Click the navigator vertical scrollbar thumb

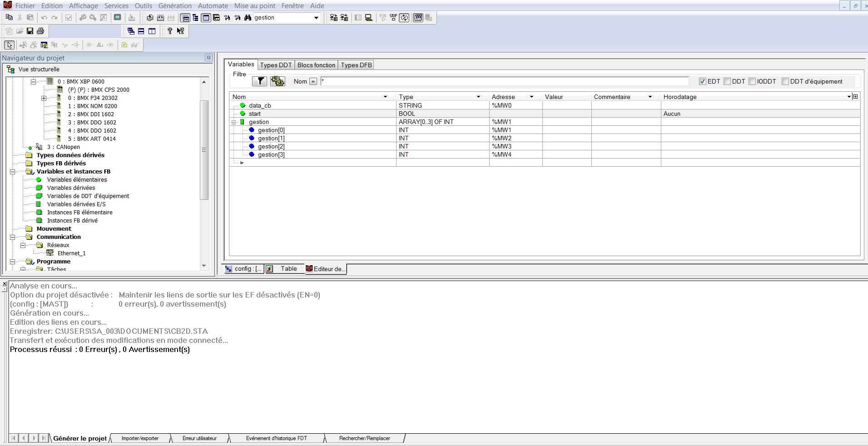pyautogui.click(x=204, y=150)
